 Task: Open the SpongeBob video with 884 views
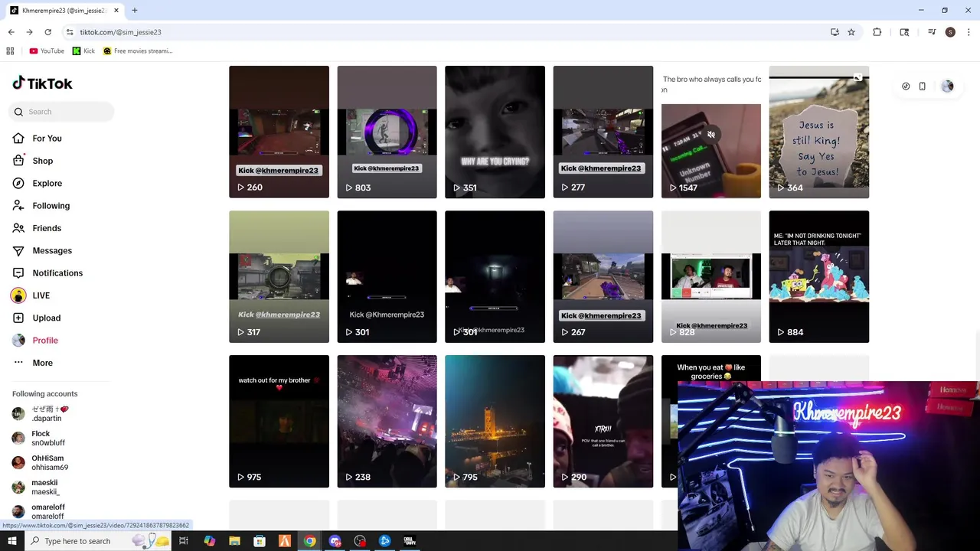point(818,276)
